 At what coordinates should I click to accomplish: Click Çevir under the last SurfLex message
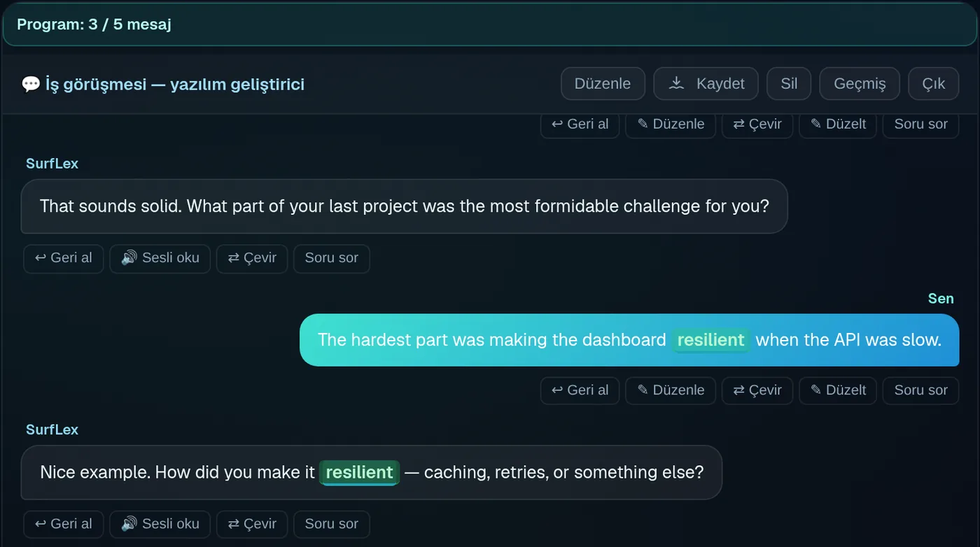(252, 524)
